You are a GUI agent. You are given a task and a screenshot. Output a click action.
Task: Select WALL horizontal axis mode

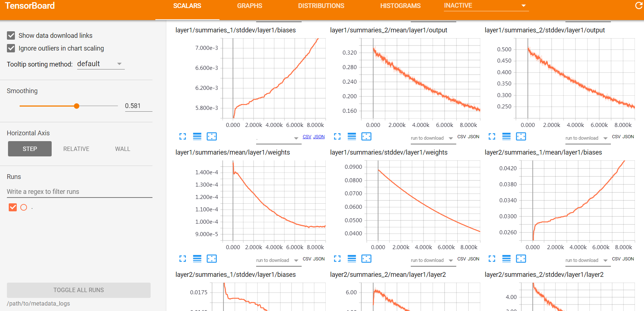[123, 149]
